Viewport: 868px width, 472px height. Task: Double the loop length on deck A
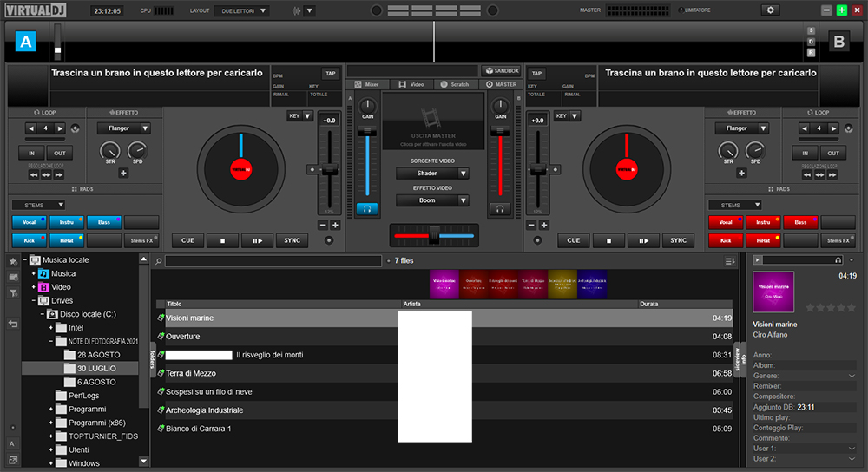tap(60, 128)
